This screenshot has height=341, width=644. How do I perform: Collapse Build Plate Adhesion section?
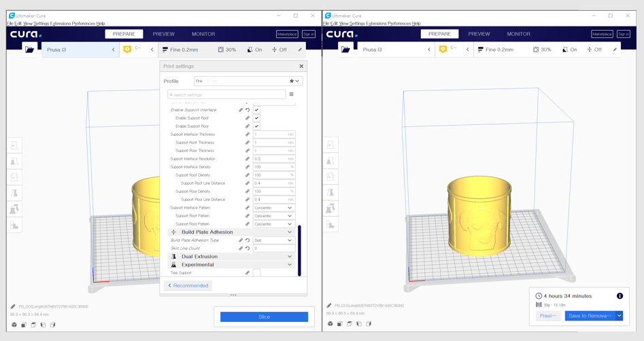[232, 232]
